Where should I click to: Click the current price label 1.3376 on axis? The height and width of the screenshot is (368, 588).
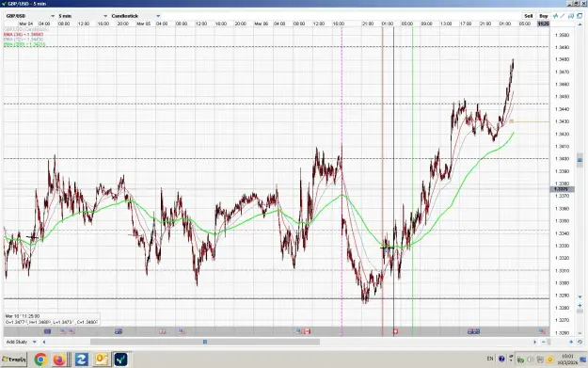pos(562,189)
